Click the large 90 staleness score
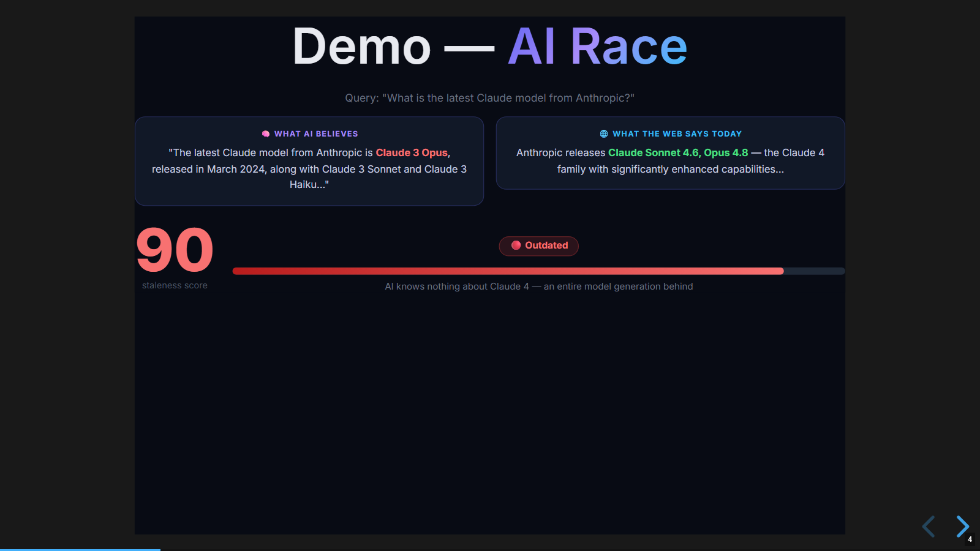 (x=175, y=250)
